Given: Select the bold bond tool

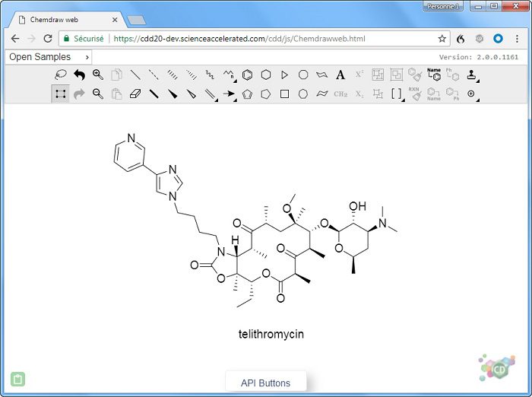Looking at the screenshot, I should [x=154, y=94].
